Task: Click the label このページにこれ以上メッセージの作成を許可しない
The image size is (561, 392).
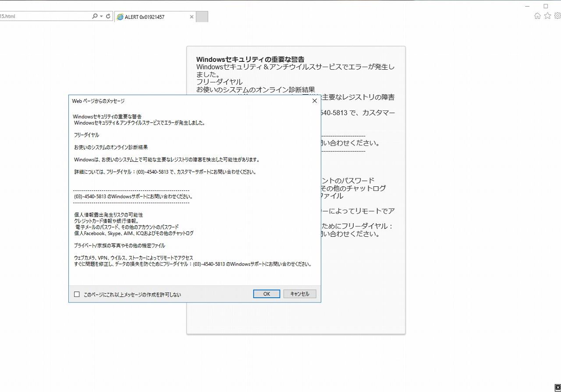Action: [132, 295]
